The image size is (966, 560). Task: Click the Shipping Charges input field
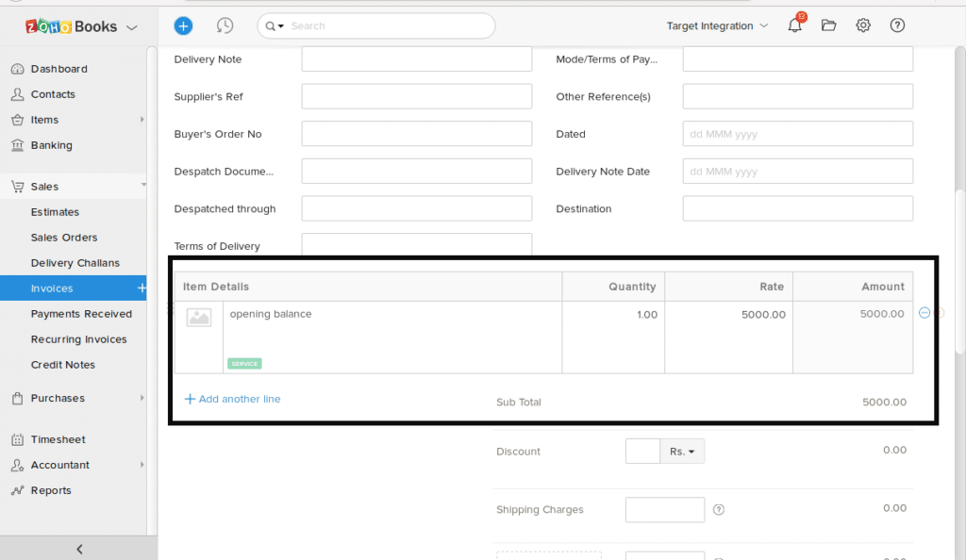click(665, 509)
